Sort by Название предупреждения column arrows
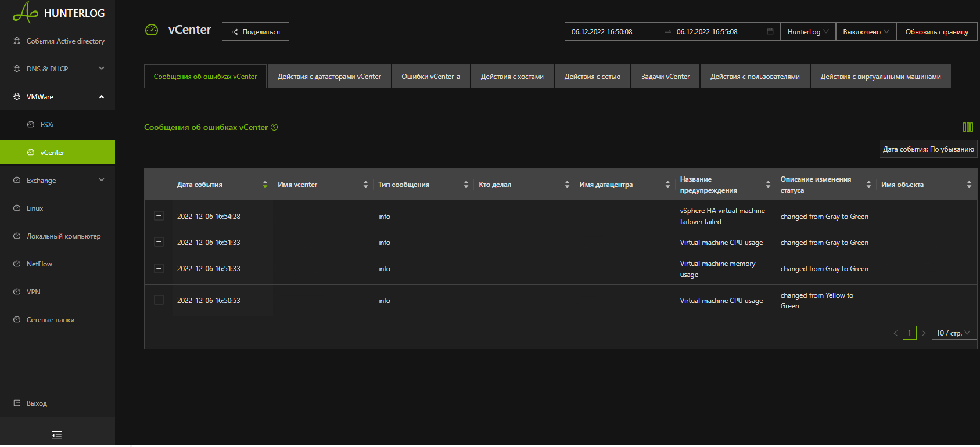Screen dimensions: 980x447 [x=768, y=185]
